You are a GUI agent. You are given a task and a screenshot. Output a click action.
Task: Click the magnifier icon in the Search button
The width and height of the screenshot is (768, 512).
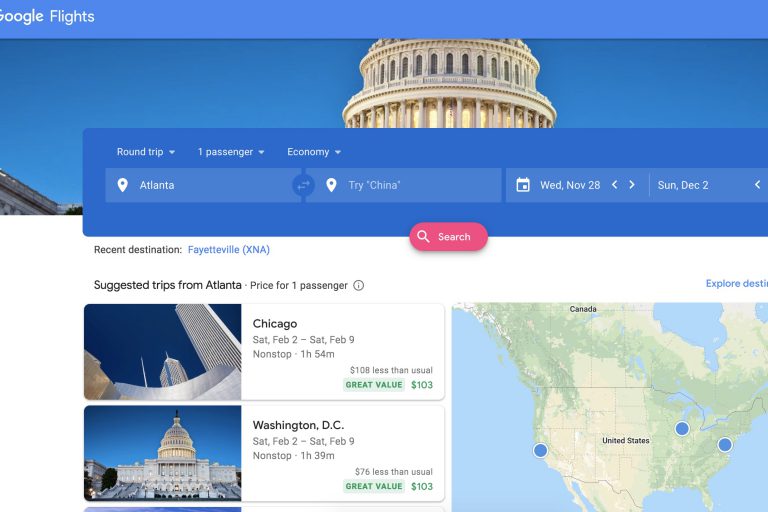423,237
